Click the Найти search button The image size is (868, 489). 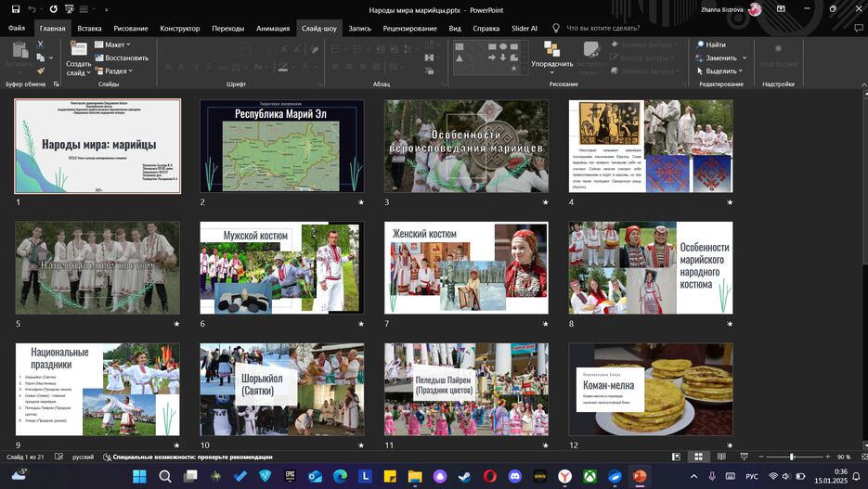[711, 45]
